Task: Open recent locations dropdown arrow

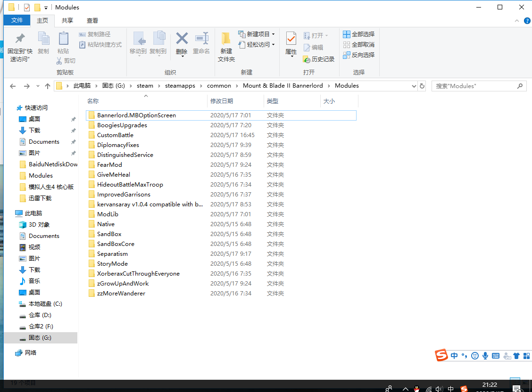Action: click(x=38, y=86)
